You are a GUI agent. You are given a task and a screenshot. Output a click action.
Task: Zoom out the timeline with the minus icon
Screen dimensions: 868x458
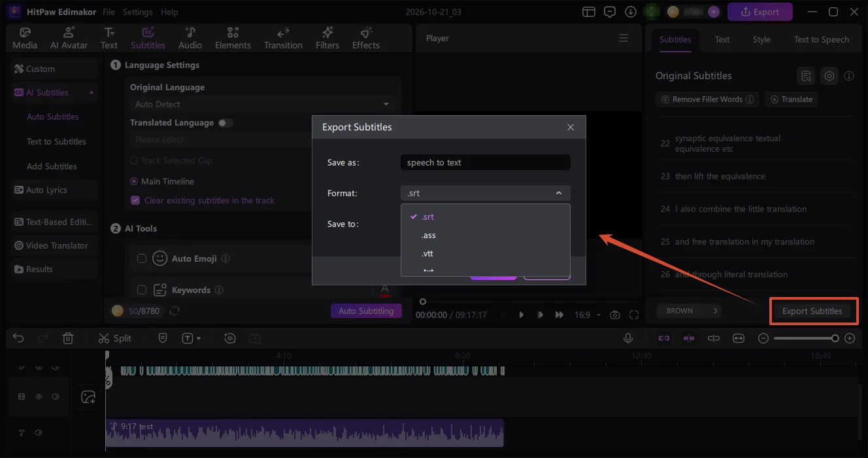click(763, 338)
